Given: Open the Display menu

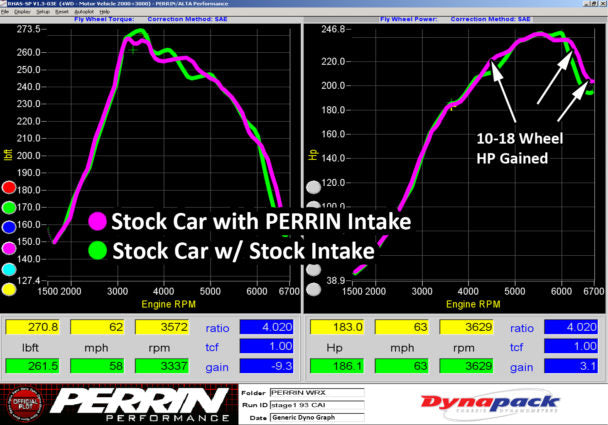Looking at the screenshot, I should point(24,11).
